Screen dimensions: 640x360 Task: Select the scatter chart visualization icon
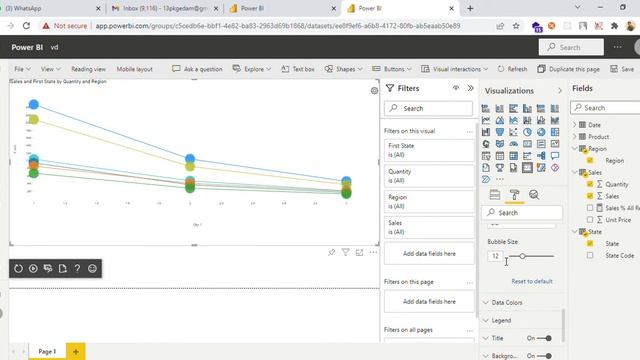click(513, 132)
